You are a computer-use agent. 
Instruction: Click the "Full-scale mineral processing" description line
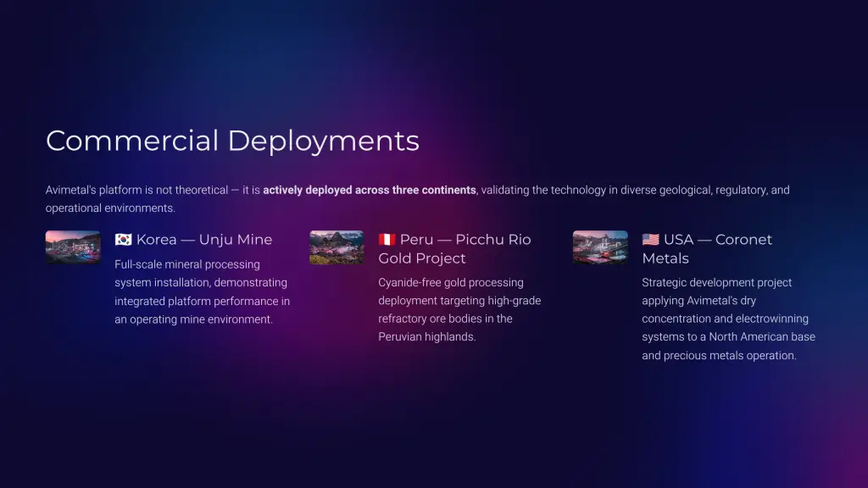187,264
